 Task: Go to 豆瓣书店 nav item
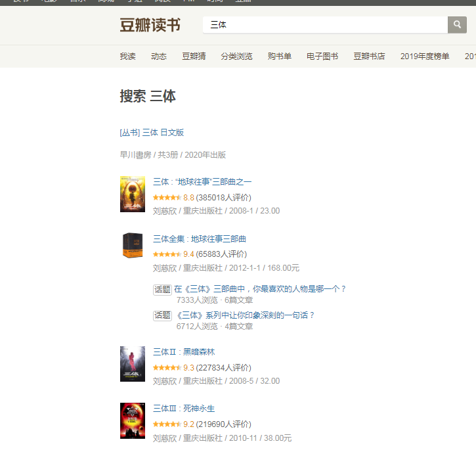coord(369,56)
